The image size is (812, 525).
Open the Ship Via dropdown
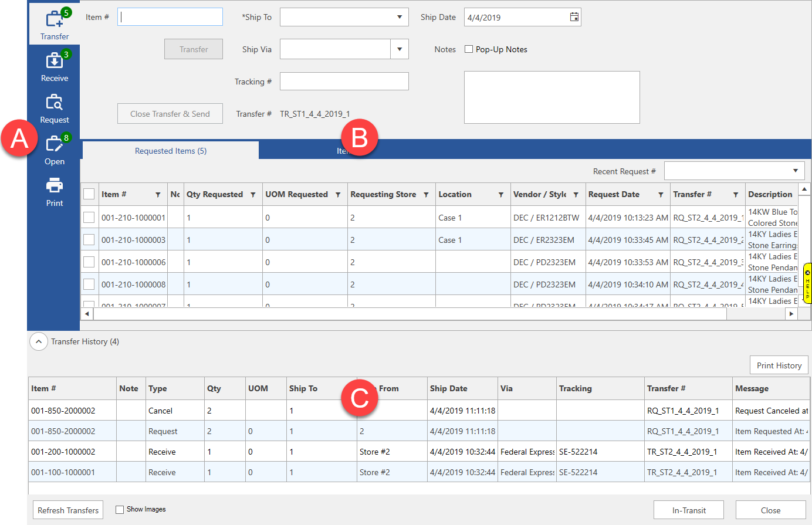[x=400, y=49]
